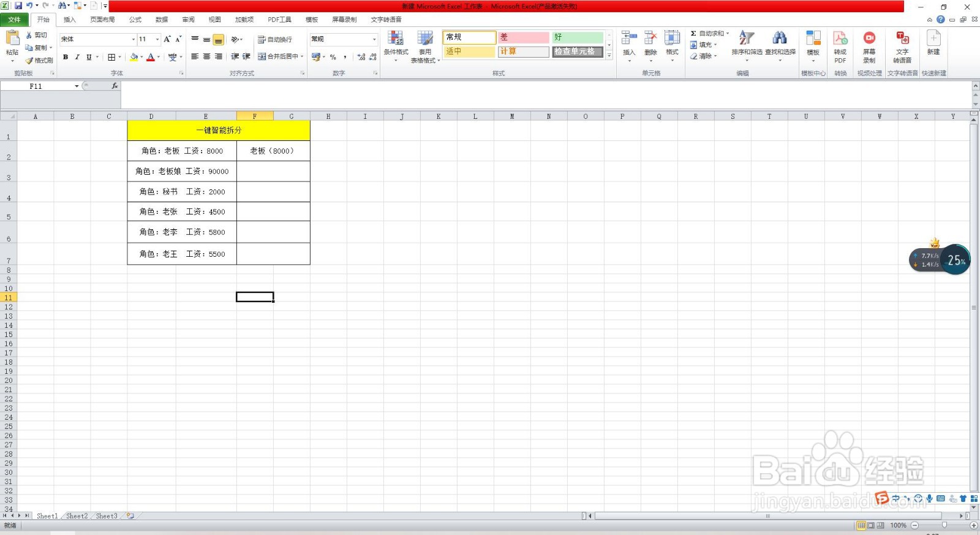980x535 pixels.
Task: Switch to Page Layout view in status bar
Action: [871, 526]
